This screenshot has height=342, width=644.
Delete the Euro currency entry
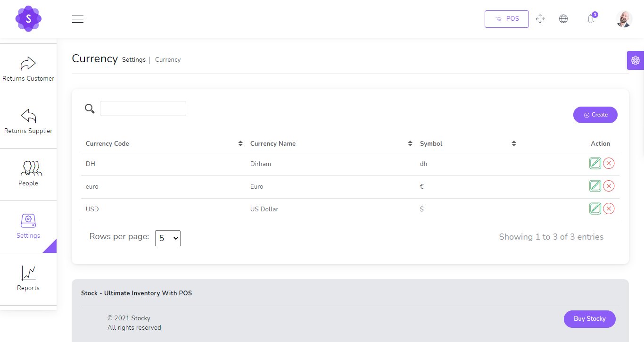click(609, 186)
